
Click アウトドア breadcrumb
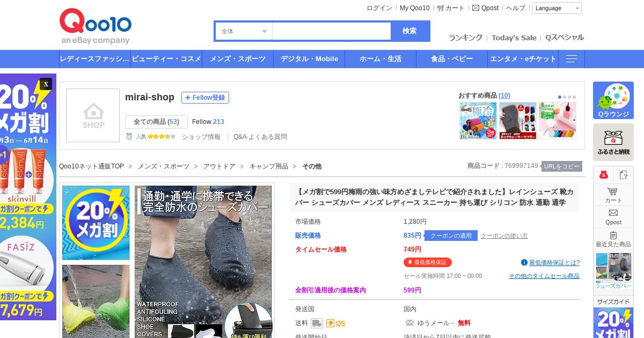[219, 166]
